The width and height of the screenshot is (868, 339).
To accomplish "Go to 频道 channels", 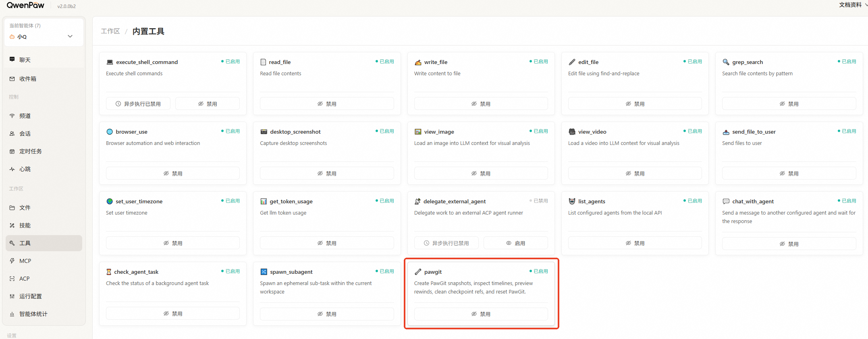I will point(44,116).
